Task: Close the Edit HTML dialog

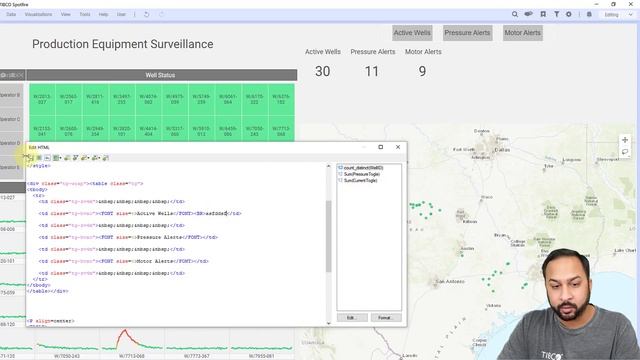Action: (x=398, y=147)
